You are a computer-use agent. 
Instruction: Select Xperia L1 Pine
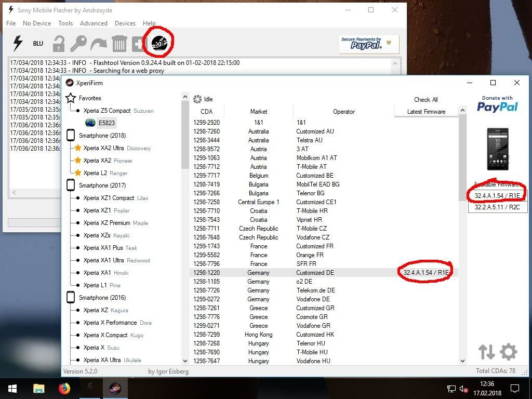[102, 285]
